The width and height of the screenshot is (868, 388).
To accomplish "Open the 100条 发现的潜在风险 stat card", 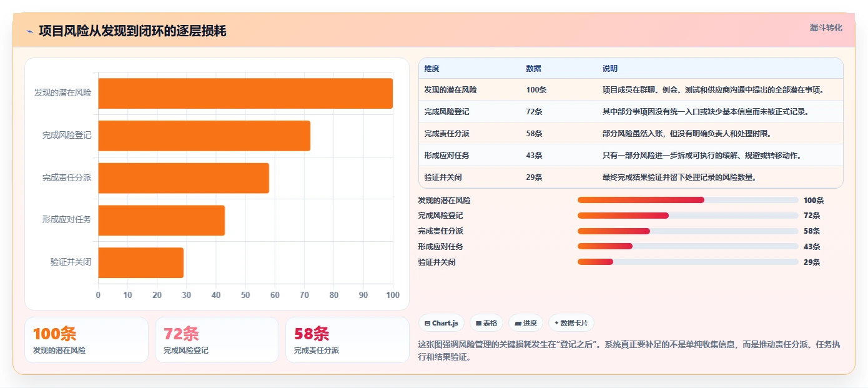I will pyautogui.click(x=87, y=340).
